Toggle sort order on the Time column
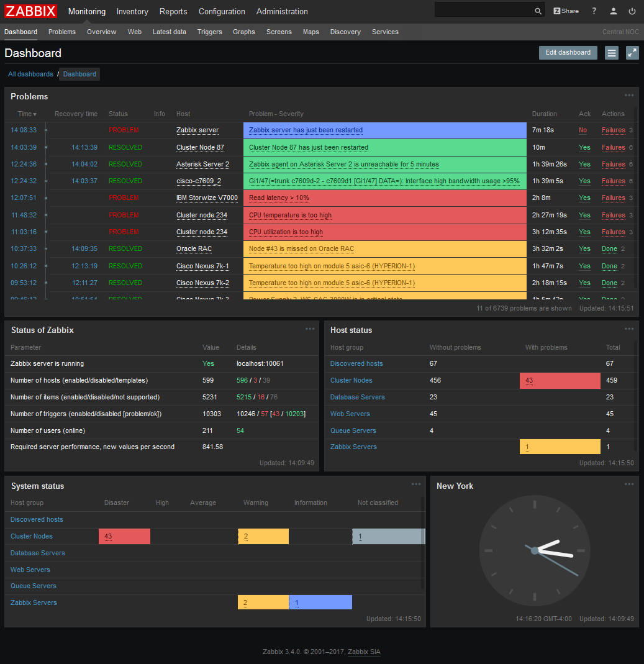Image resolution: width=644 pixels, height=664 pixels. (x=26, y=114)
